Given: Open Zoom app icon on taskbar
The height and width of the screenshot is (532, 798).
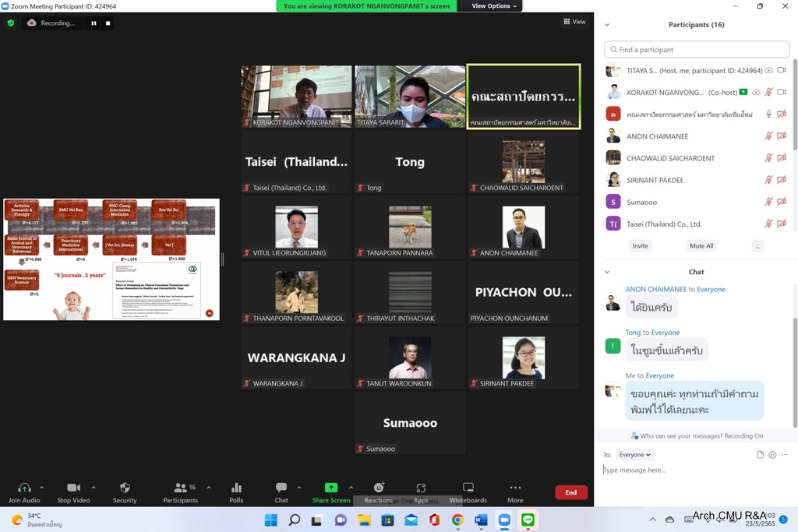Looking at the screenshot, I should pos(504,520).
